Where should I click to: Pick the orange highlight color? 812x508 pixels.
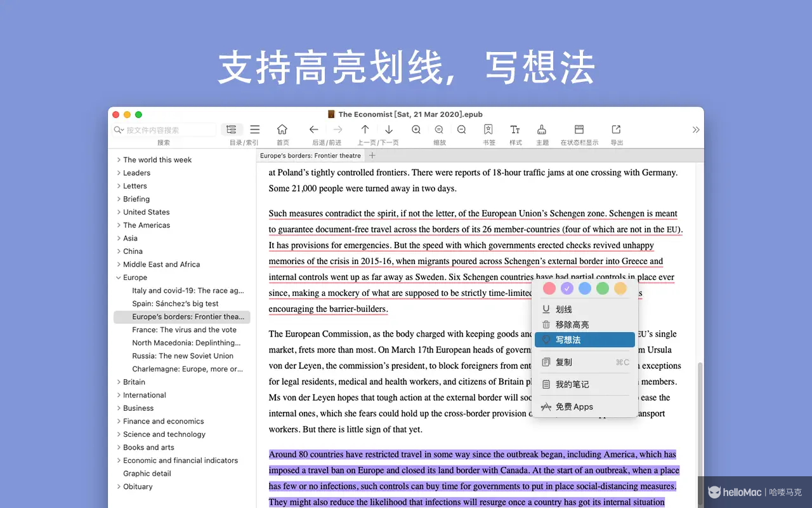[620, 288]
